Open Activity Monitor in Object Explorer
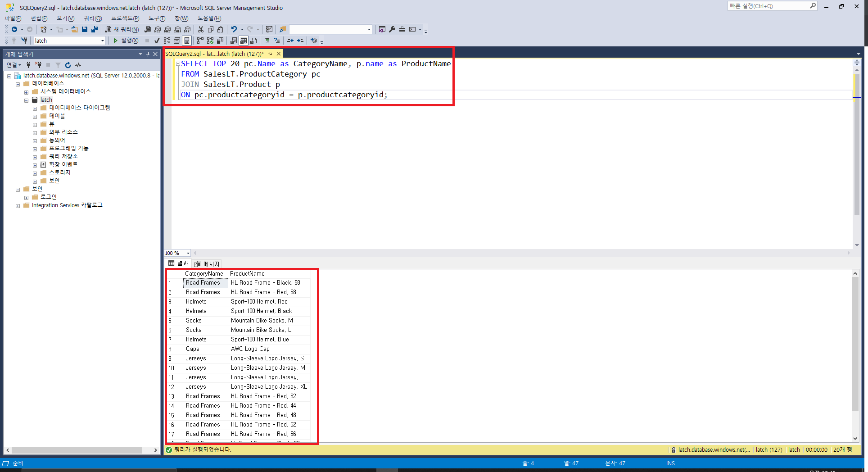The width and height of the screenshot is (868, 472). click(78, 65)
